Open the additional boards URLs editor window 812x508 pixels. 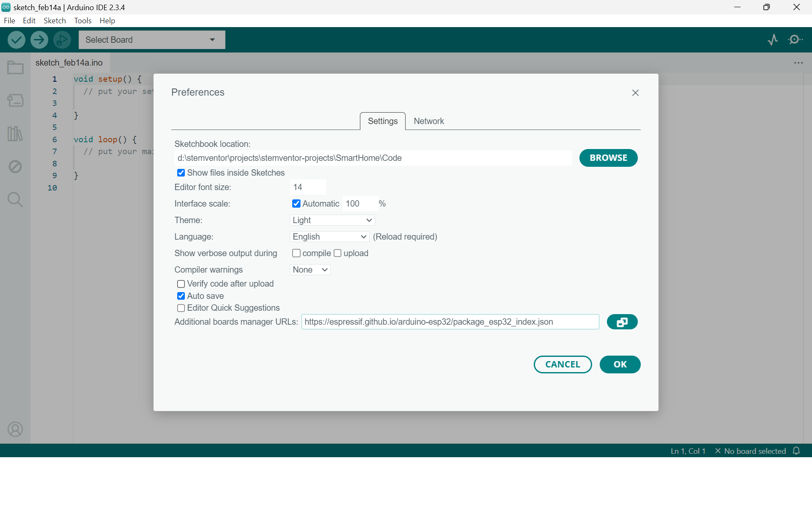click(x=622, y=322)
